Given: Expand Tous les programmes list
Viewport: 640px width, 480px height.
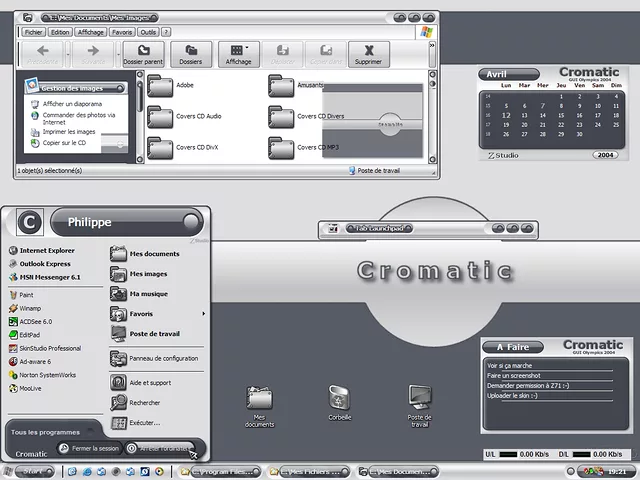Looking at the screenshot, I should (46, 431).
